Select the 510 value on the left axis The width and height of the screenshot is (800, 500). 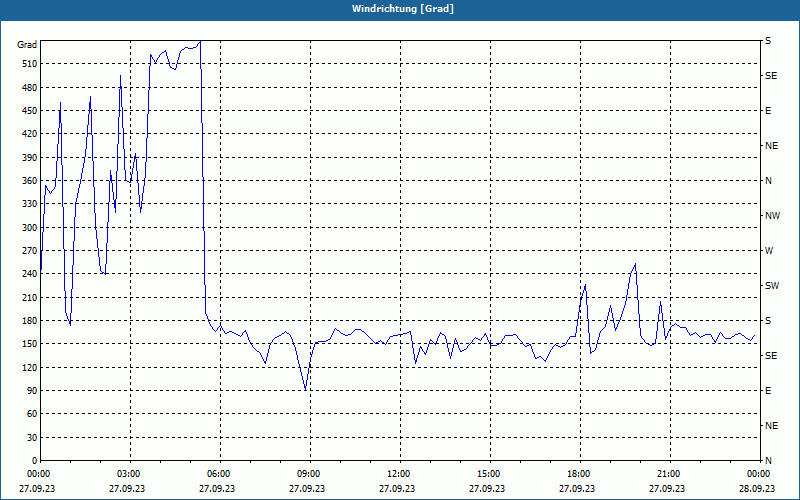[x=30, y=64]
